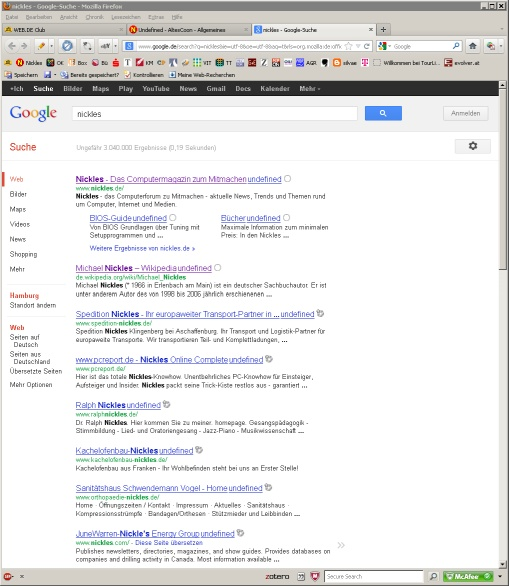This screenshot has height=586, width=509.
Task: Switch to the WEB.DE Club tab
Action: 64,30
